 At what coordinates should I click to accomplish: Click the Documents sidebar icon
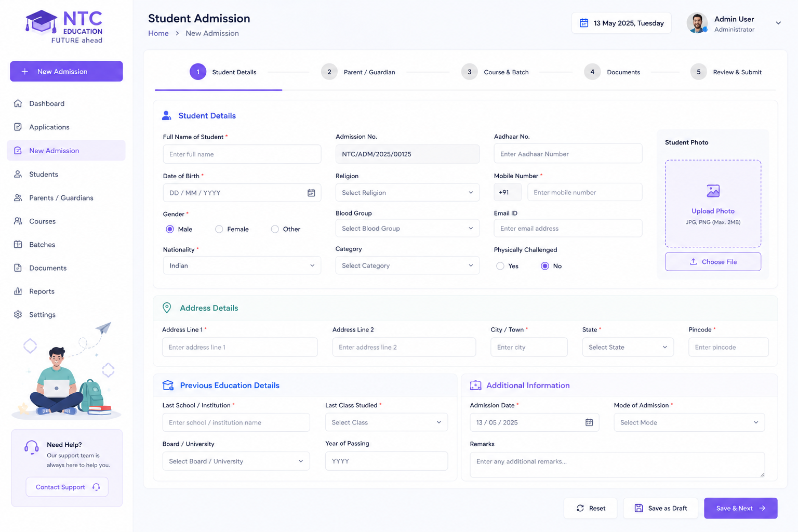click(18, 268)
